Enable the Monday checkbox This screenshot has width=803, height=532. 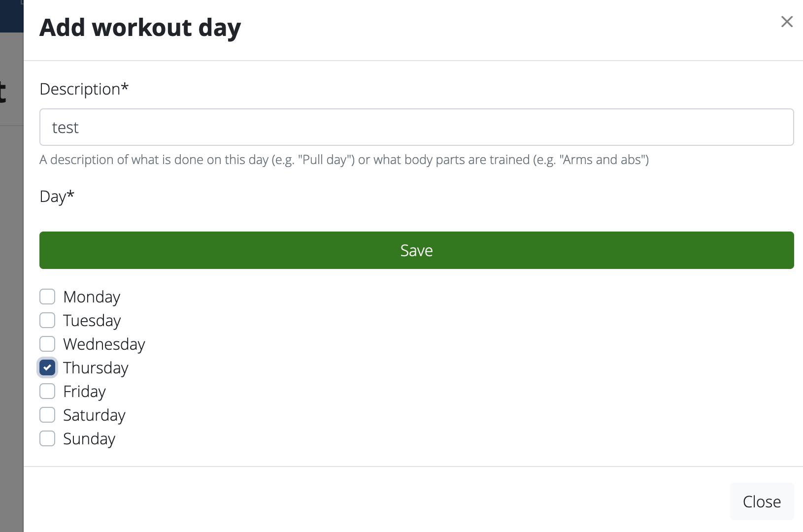(x=47, y=297)
